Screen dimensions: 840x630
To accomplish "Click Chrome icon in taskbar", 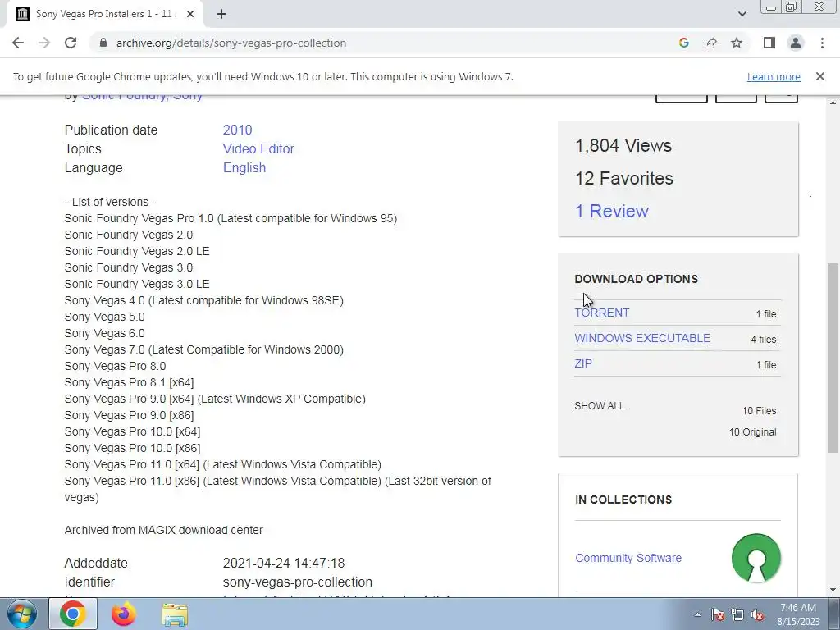I will 73,614.
